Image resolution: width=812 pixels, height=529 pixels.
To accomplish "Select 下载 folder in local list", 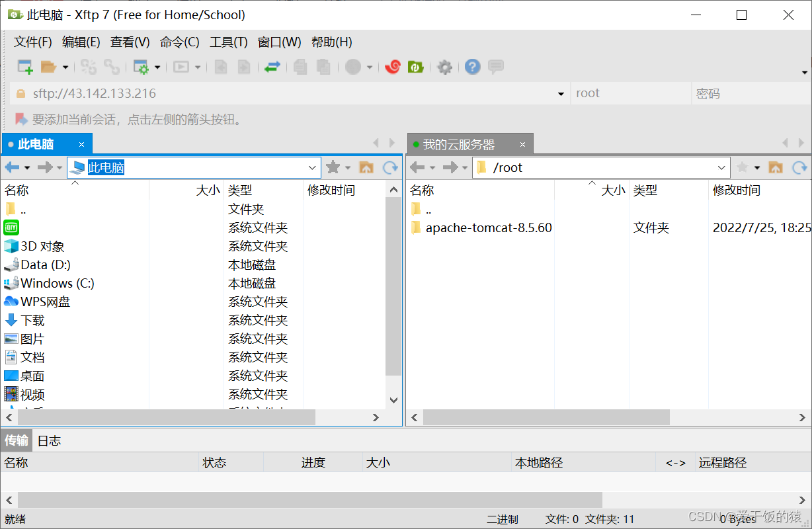I will pos(32,321).
